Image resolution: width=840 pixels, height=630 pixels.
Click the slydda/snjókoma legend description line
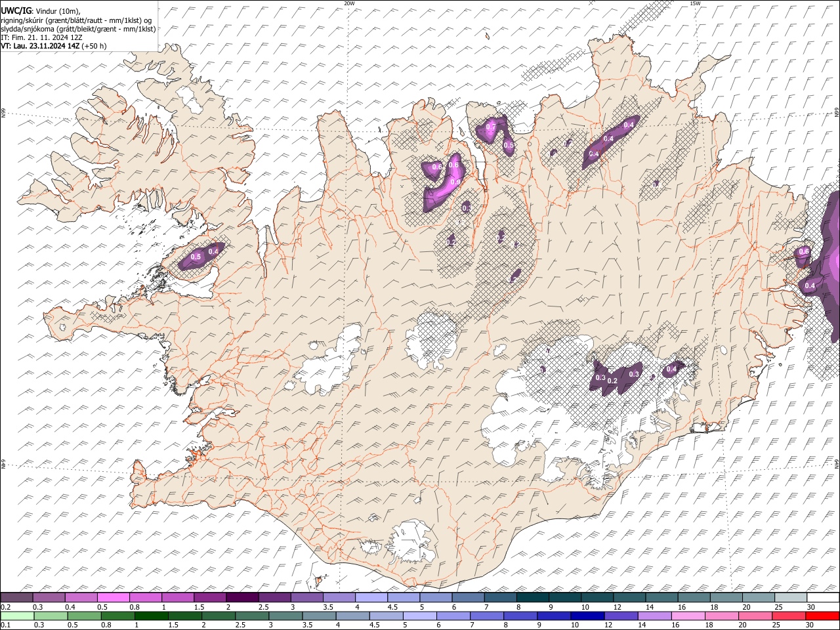click(x=78, y=28)
